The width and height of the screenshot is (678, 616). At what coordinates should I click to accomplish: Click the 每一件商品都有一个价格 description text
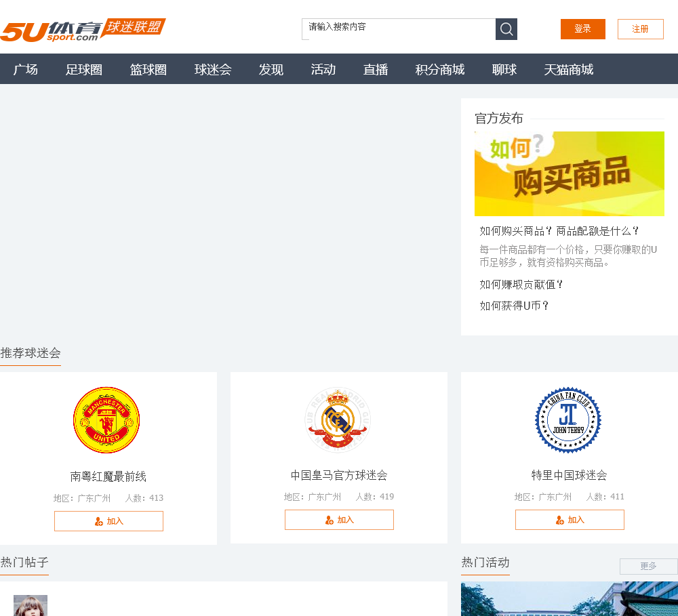click(568, 256)
